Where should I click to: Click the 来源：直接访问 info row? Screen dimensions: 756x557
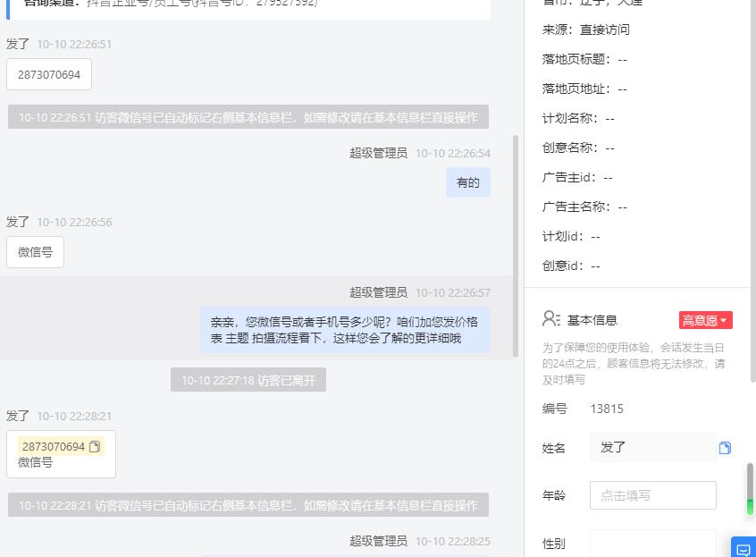click(x=586, y=30)
